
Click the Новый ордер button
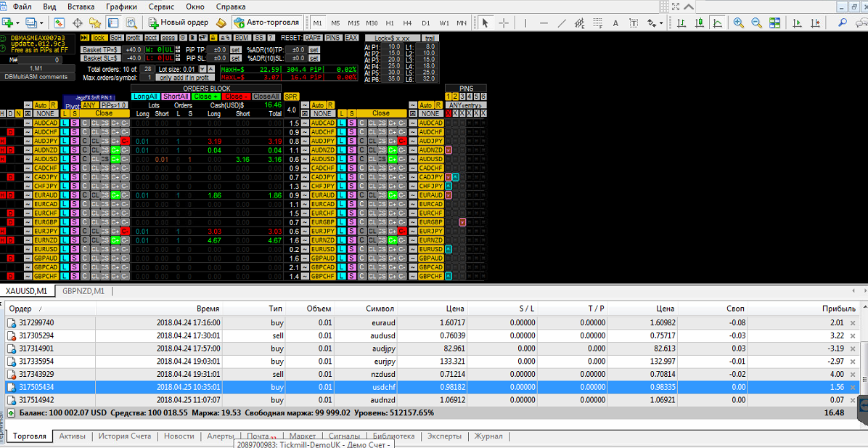click(x=179, y=23)
